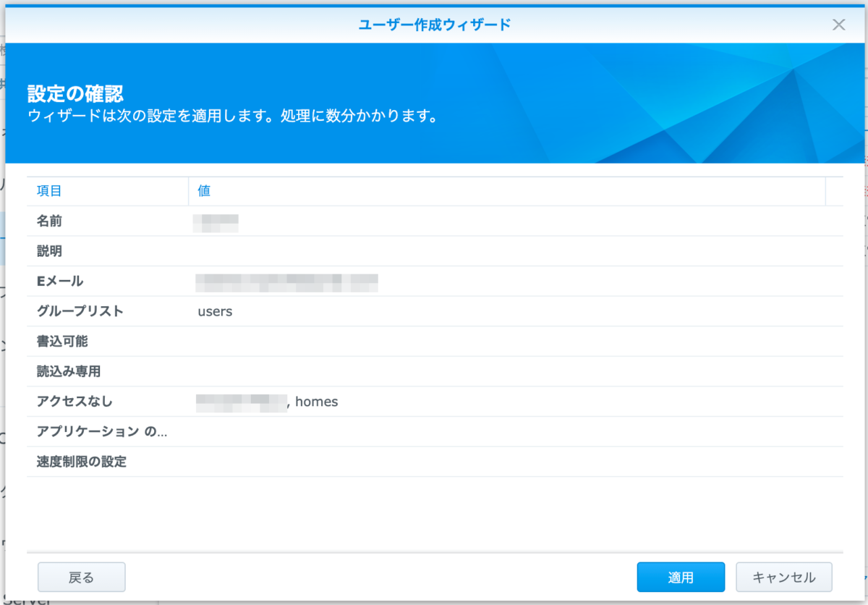Select the 説明 row label
The height and width of the screenshot is (605, 868).
49,251
